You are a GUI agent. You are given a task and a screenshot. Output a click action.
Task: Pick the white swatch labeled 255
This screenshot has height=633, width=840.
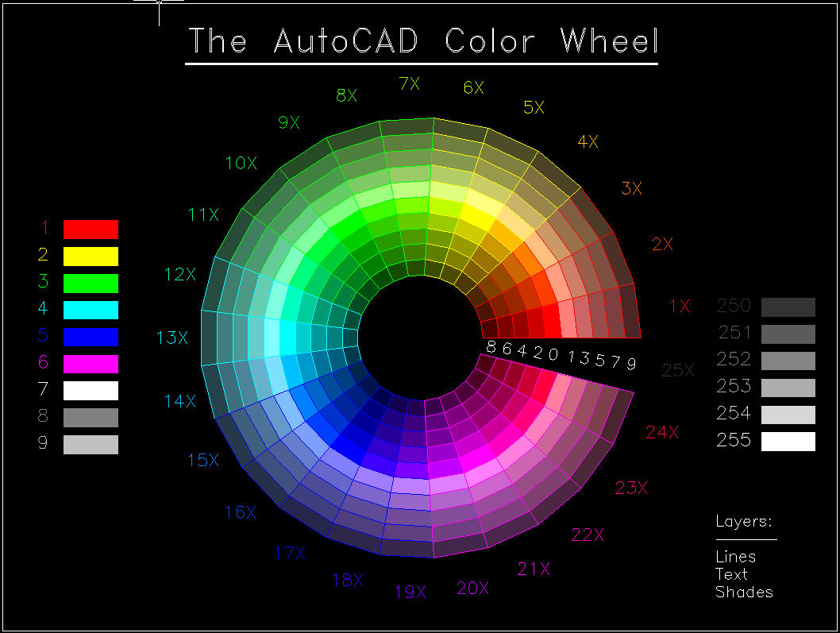788,441
